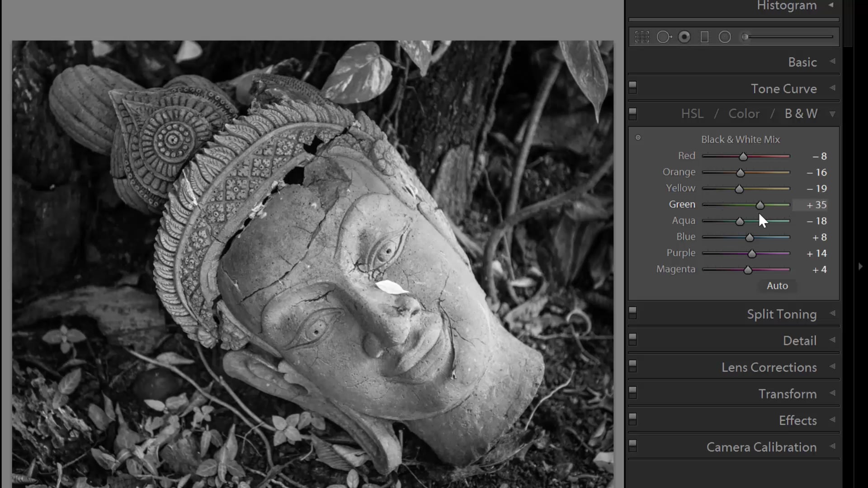Open the Camera Calibration panel header
This screenshot has height=488, width=868.
[761, 447]
